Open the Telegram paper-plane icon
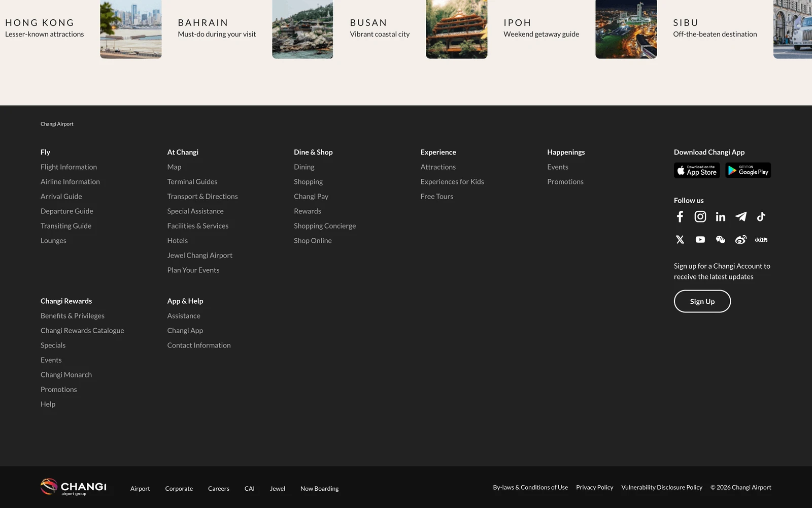The width and height of the screenshot is (812, 508). click(x=741, y=217)
